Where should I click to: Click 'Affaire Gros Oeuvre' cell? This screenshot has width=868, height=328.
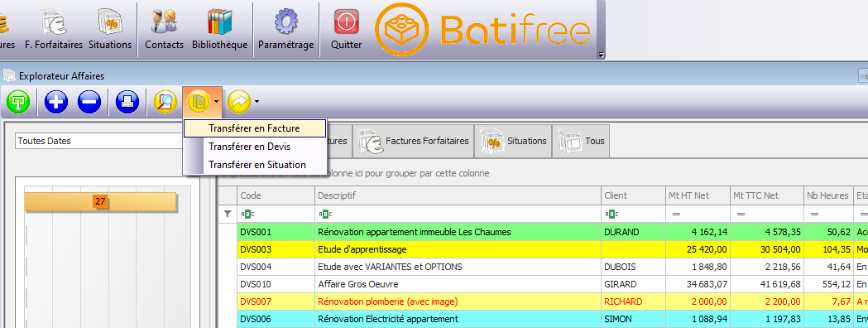(458, 284)
